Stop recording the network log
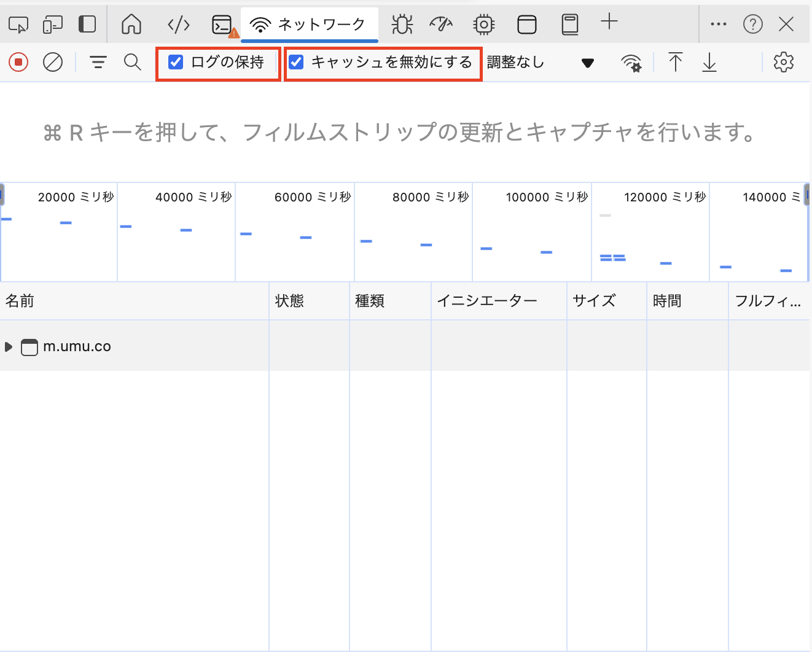Image resolution: width=812 pixels, height=652 pixels. [18, 62]
